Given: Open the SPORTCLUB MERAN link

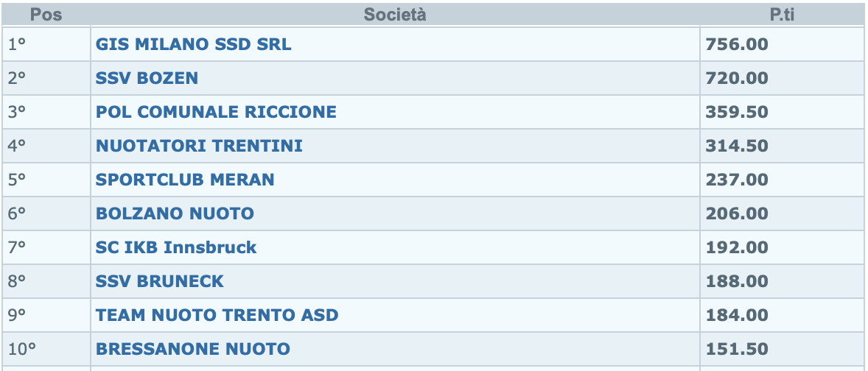Looking at the screenshot, I should pyautogui.click(x=185, y=180).
